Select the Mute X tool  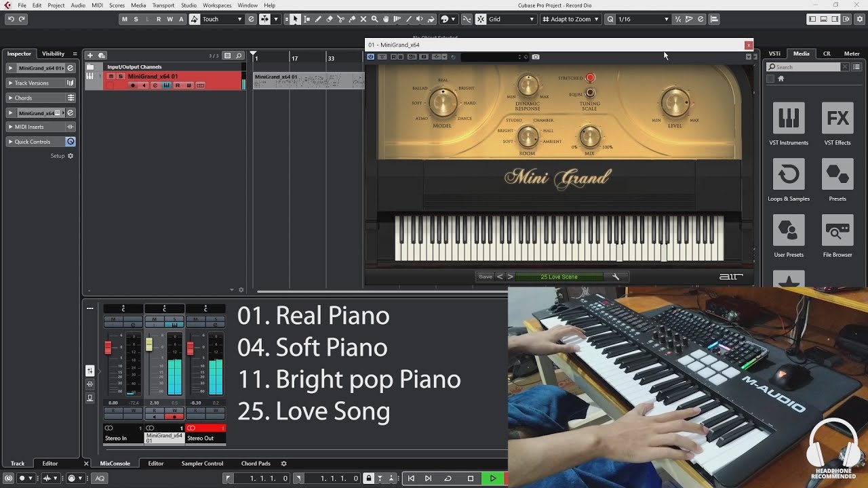pos(363,19)
